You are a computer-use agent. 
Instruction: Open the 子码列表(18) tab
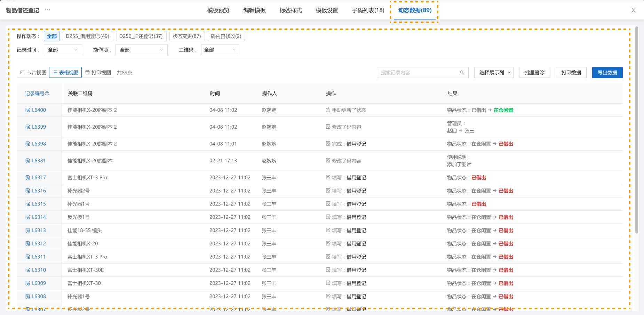click(368, 10)
